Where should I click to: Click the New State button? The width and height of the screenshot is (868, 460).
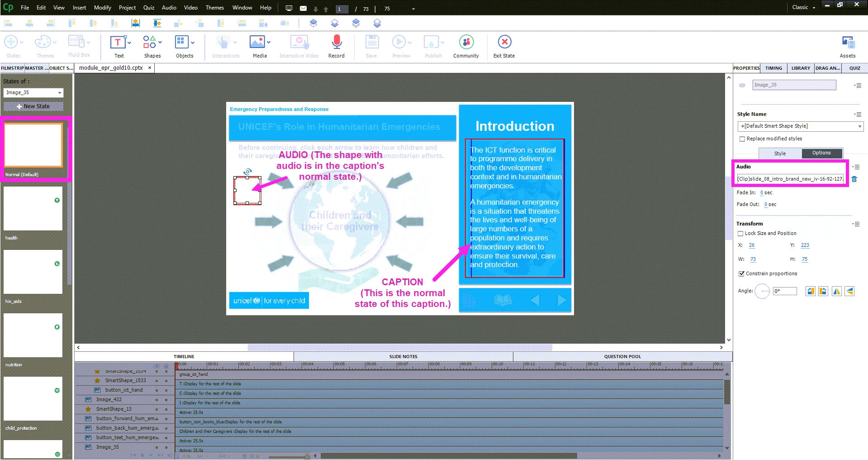(x=33, y=106)
